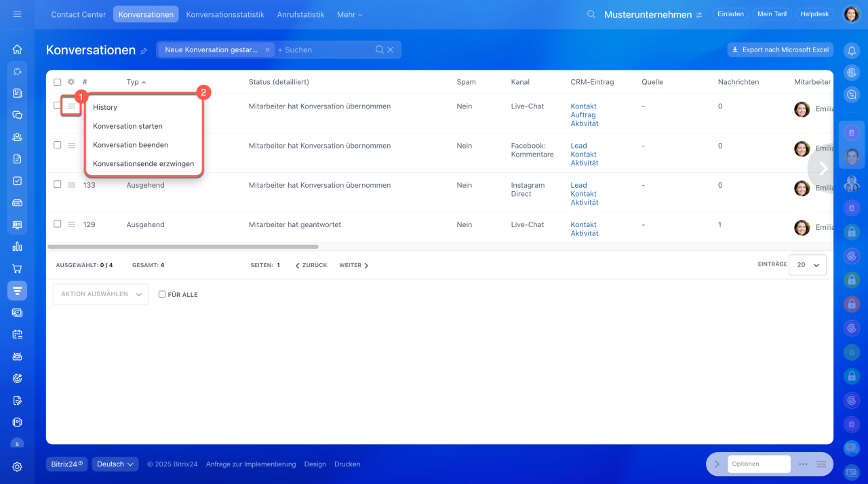Switch to the Konversationsstatistik tab
The image size is (868, 484).
[x=226, y=14]
